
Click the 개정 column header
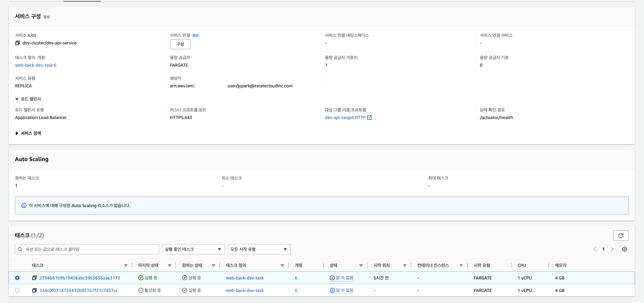click(x=298, y=265)
